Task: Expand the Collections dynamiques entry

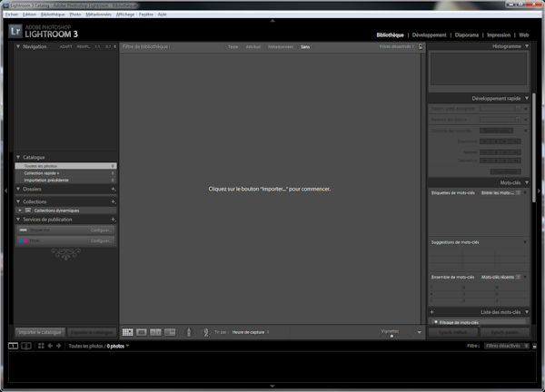Action: (x=20, y=211)
